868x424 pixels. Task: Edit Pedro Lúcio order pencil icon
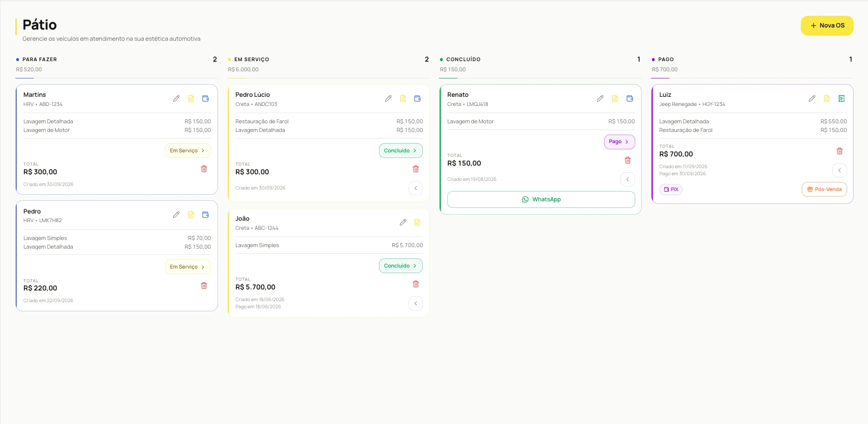point(388,98)
